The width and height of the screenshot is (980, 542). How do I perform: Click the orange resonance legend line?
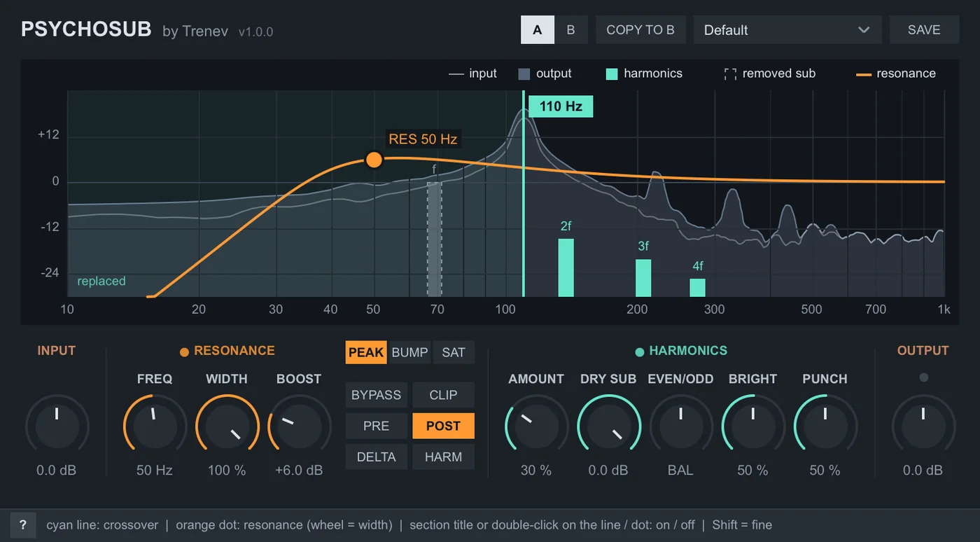click(x=864, y=74)
